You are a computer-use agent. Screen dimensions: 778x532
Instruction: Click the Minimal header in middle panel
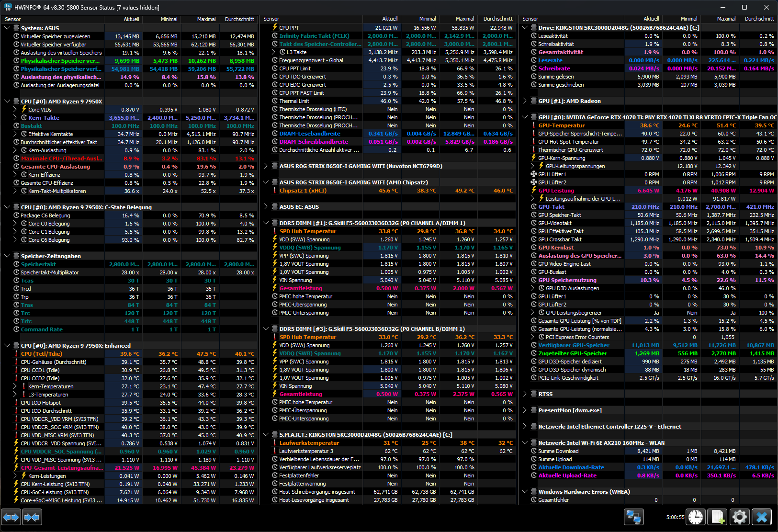tap(420, 19)
